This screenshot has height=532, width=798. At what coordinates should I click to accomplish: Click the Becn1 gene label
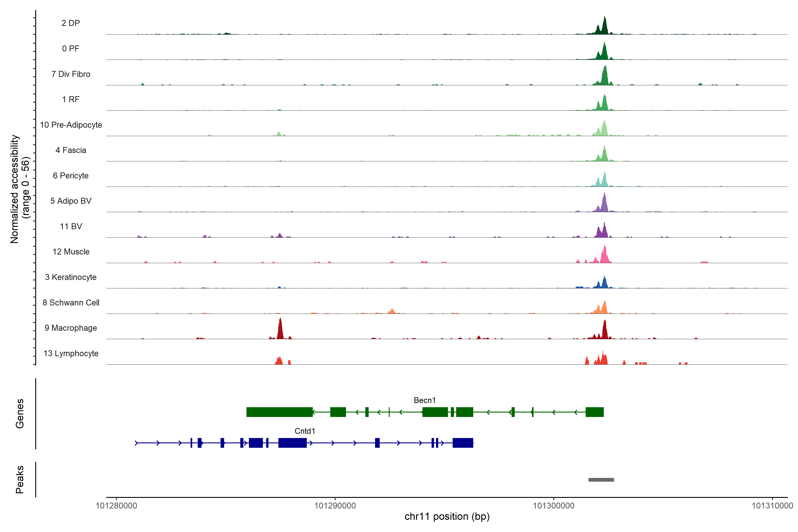pos(424,400)
